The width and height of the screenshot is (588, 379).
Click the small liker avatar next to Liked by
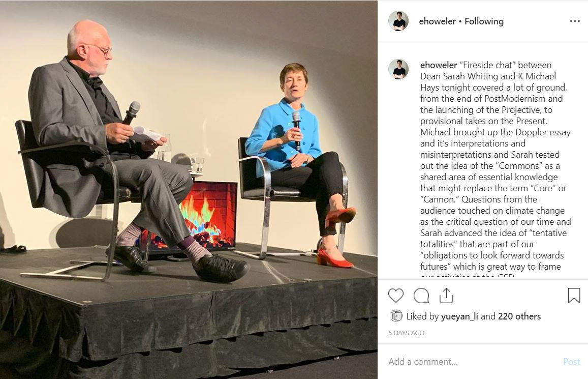click(396, 316)
